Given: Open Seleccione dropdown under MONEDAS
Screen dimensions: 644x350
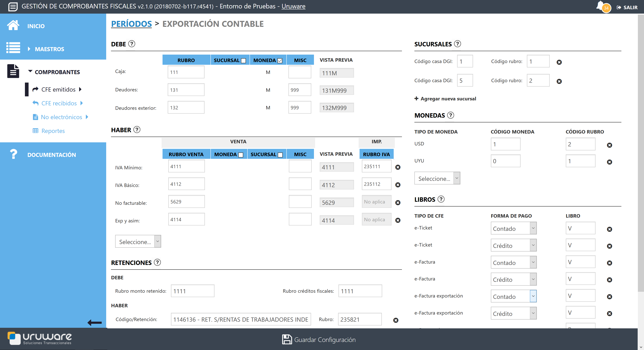Looking at the screenshot, I should click(437, 178).
